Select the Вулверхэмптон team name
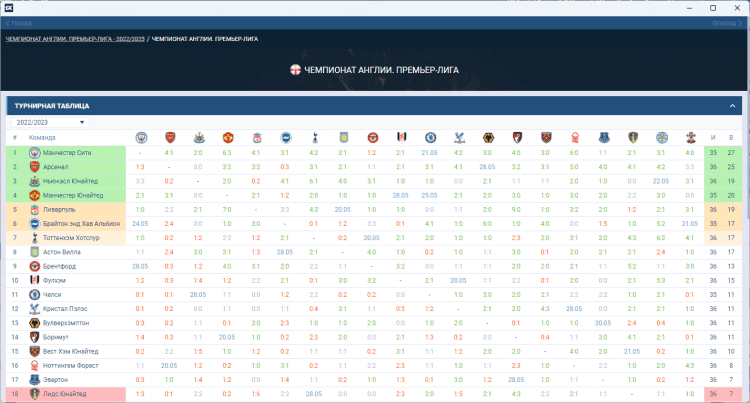The height and width of the screenshot is (403, 750). coord(66,323)
